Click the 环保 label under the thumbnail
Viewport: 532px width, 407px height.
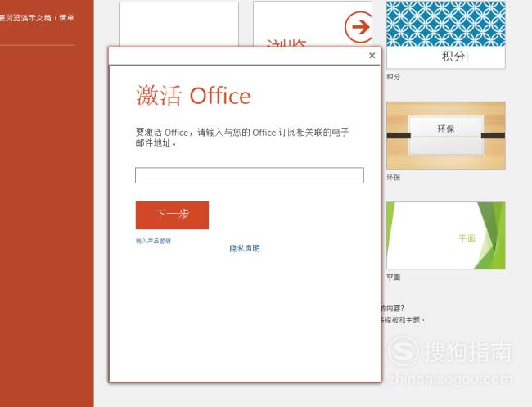pos(393,177)
